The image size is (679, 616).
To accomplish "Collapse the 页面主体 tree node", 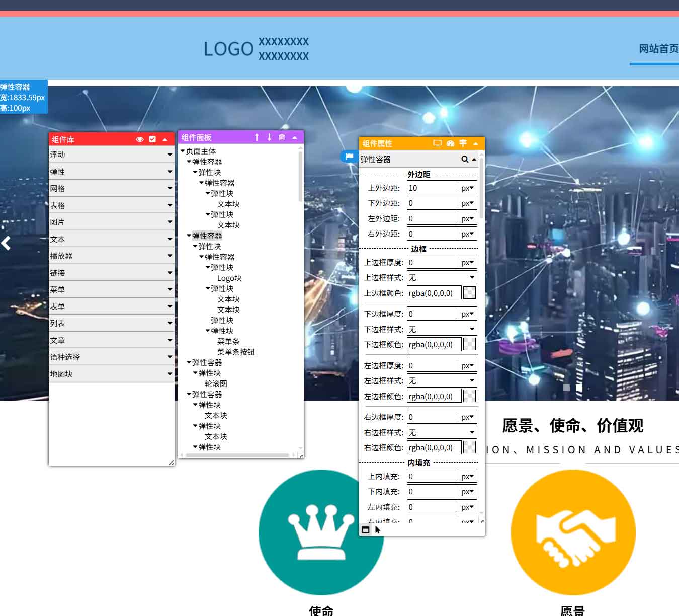I will tap(183, 151).
